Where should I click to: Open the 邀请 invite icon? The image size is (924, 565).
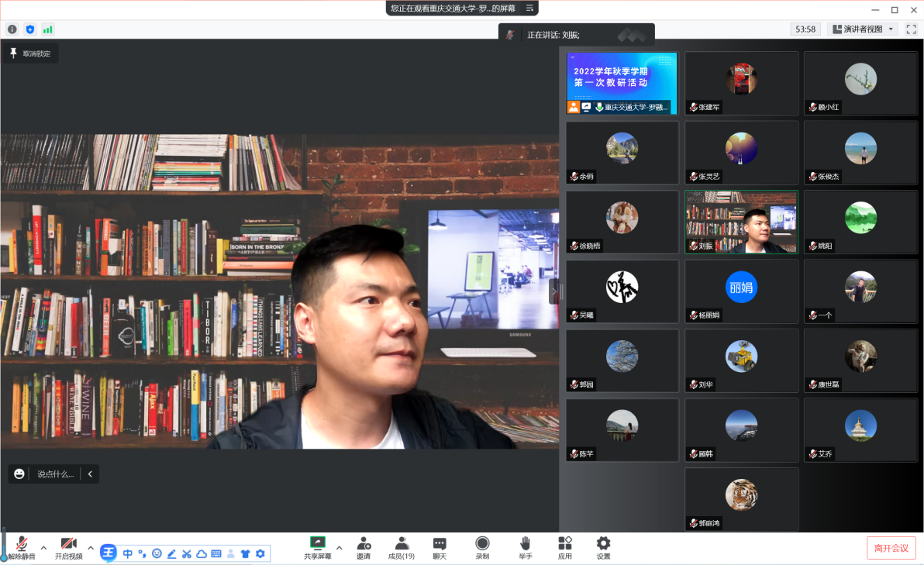pyautogui.click(x=363, y=543)
